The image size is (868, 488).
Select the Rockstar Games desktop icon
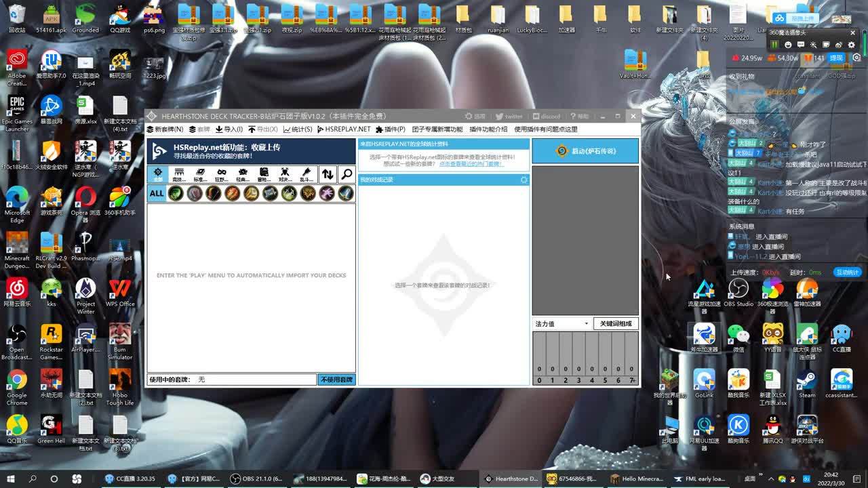point(51,342)
